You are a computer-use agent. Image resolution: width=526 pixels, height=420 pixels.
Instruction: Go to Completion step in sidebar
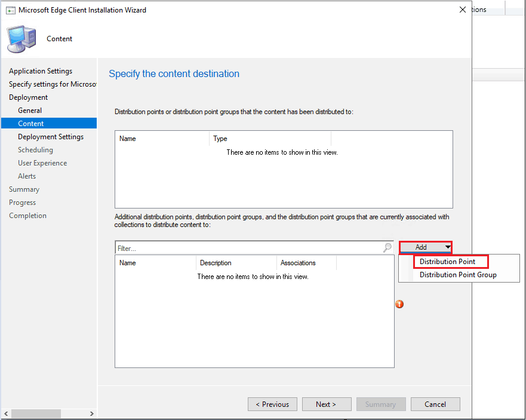27,216
